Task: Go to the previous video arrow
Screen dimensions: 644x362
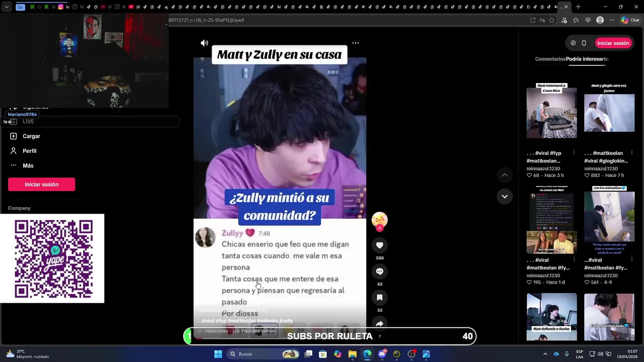Action: [505, 175]
